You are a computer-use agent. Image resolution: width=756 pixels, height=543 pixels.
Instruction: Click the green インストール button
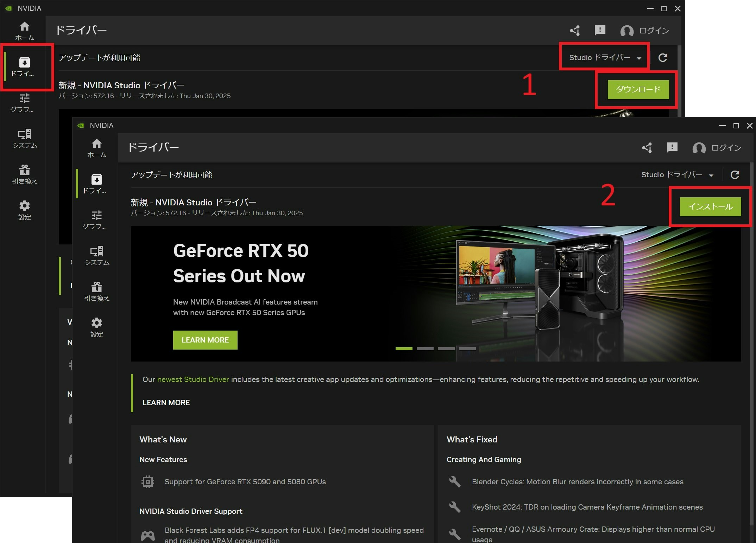(x=710, y=206)
